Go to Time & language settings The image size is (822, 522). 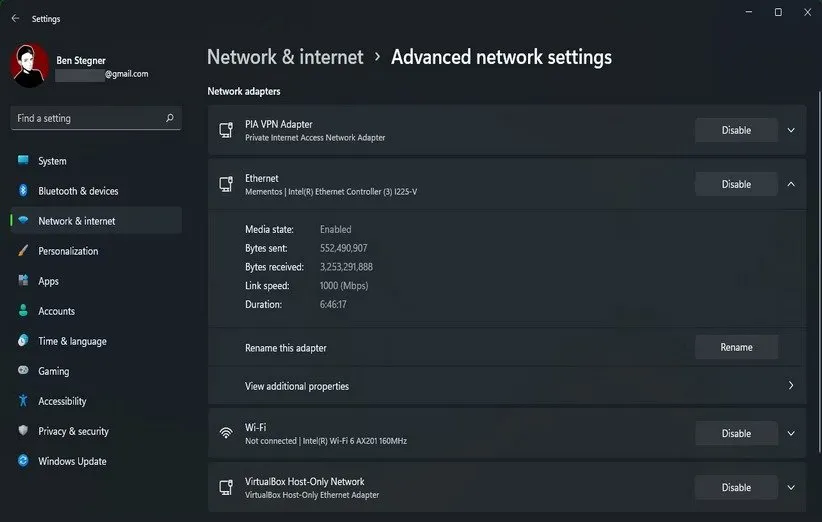pyautogui.click(x=72, y=341)
